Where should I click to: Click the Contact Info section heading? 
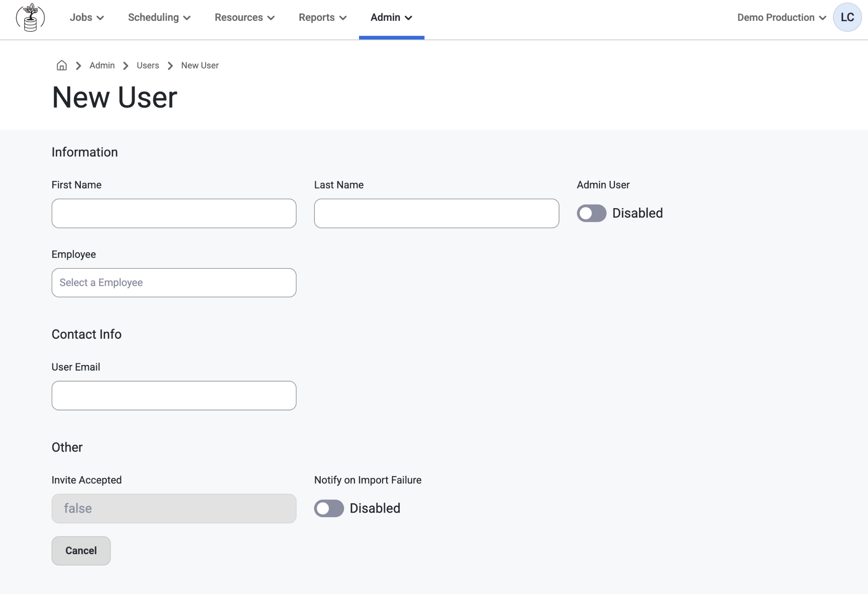tap(86, 335)
